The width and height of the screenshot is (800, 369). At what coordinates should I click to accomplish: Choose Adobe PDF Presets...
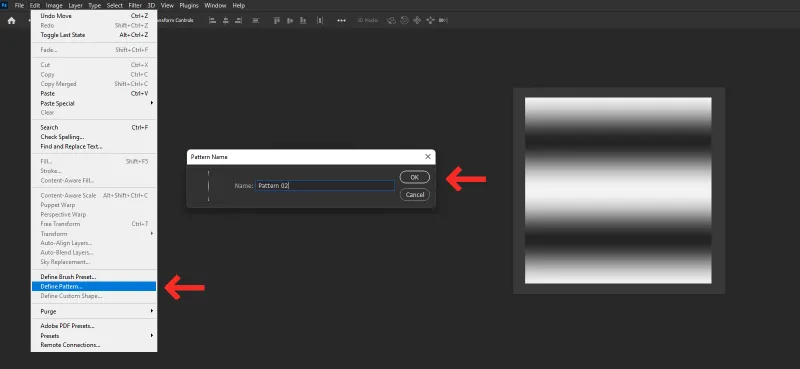(94, 326)
